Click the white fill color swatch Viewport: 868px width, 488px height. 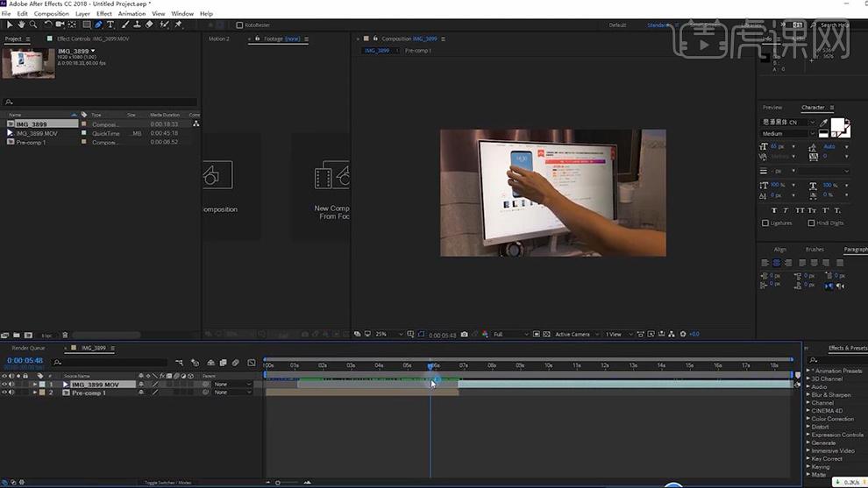tap(837, 125)
